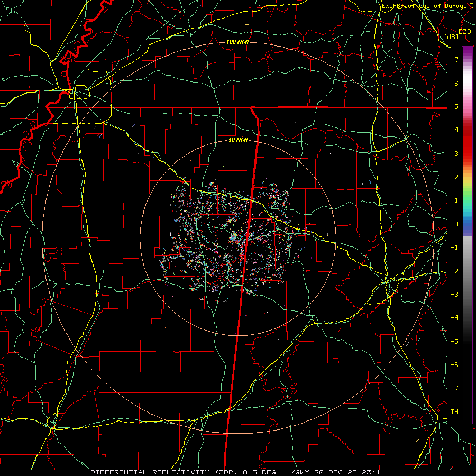476x476 pixels.
Task: Click the "4" value on color scale
Action: point(456,130)
